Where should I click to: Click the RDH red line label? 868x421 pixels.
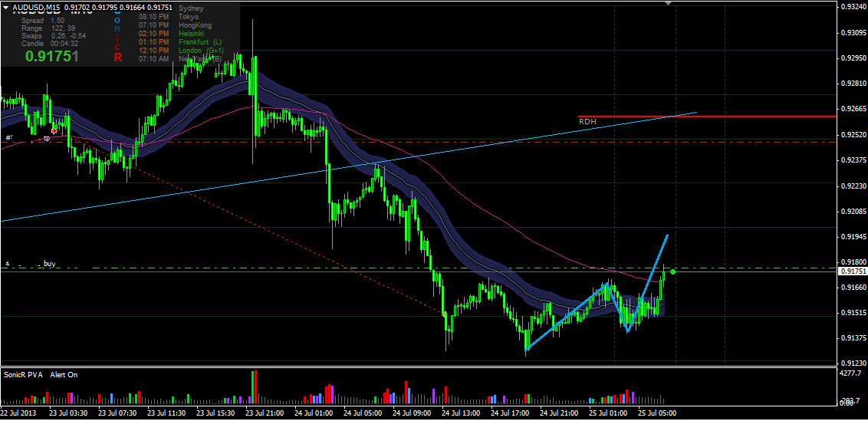point(587,120)
